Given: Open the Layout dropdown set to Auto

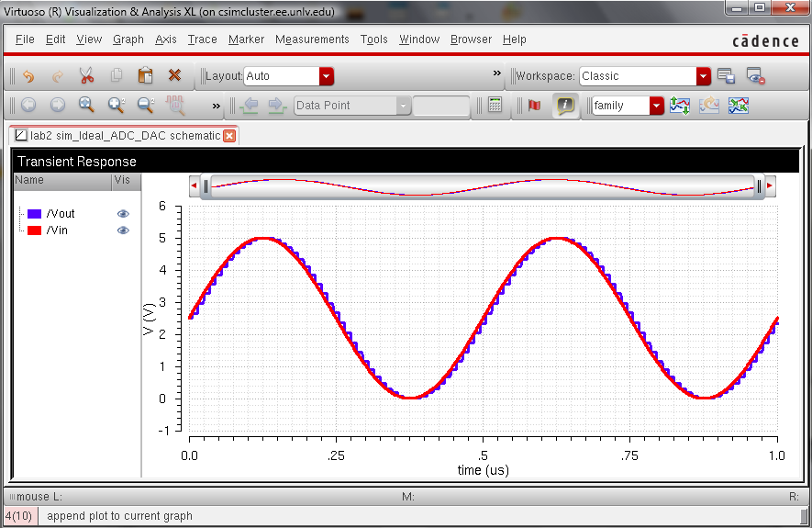Looking at the screenshot, I should click(326, 76).
